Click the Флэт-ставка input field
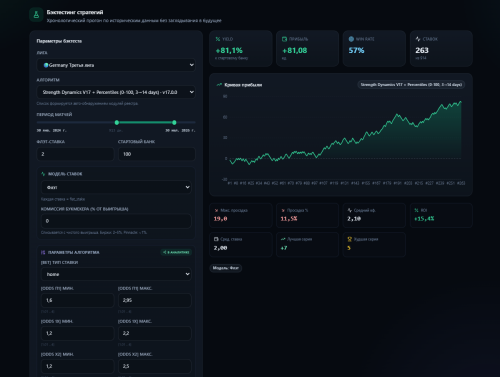 pyautogui.click(x=75, y=154)
